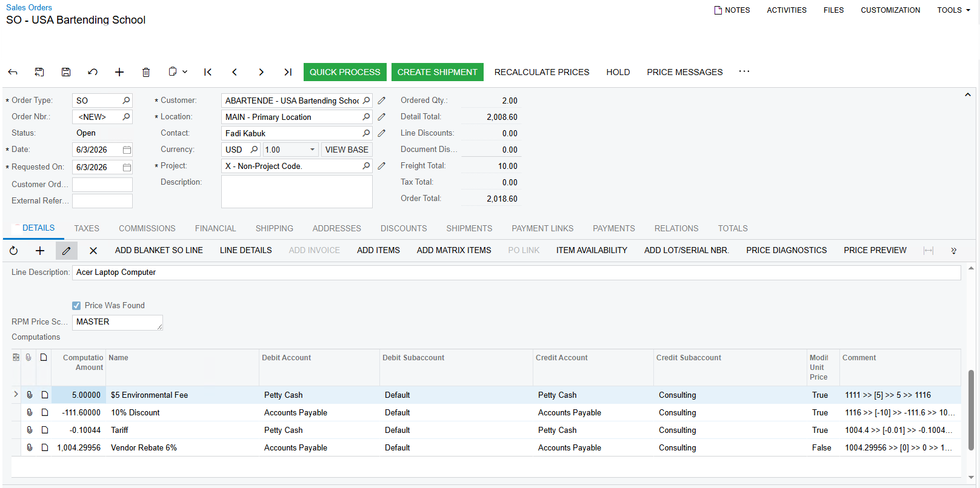Select the 10% Discount name cell
This screenshot has width=980, height=488.
182,412
